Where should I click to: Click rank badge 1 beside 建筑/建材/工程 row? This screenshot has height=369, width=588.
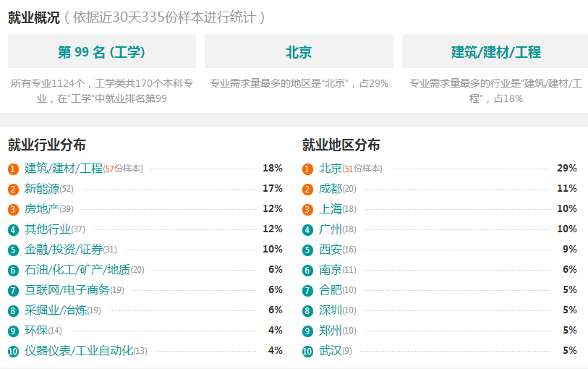tap(13, 169)
